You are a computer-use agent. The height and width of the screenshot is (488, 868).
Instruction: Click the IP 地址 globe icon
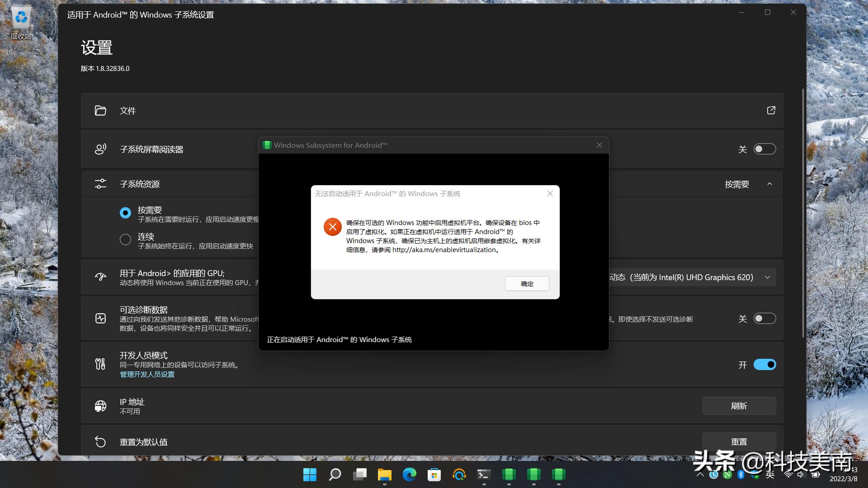(x=100, y=405)
